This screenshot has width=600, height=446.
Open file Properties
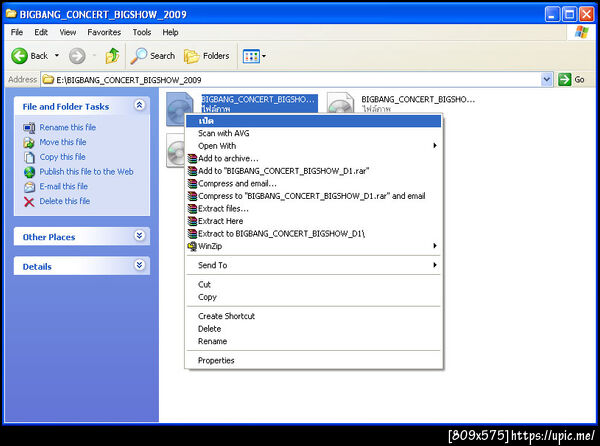click(x=313, y=361)
